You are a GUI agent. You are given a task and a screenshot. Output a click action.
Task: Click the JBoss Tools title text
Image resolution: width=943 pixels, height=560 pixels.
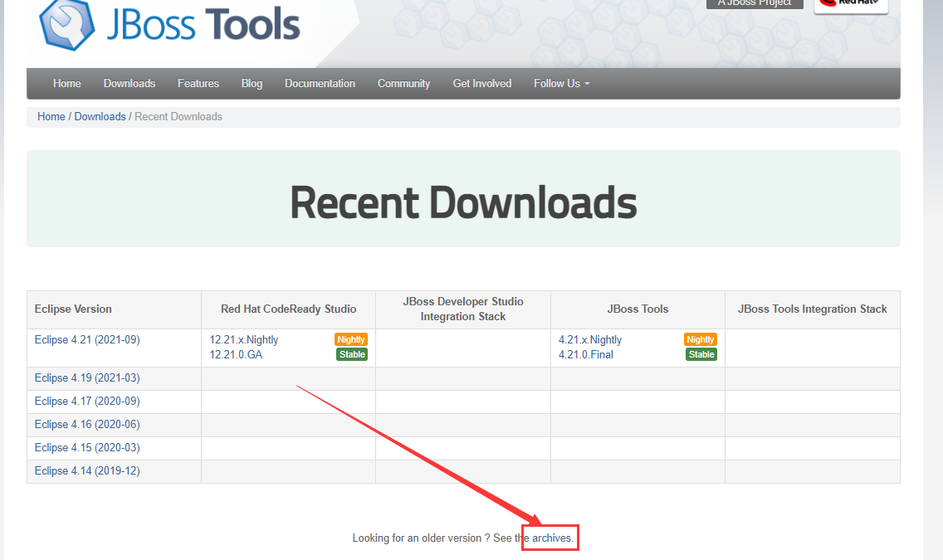(203, 25)
